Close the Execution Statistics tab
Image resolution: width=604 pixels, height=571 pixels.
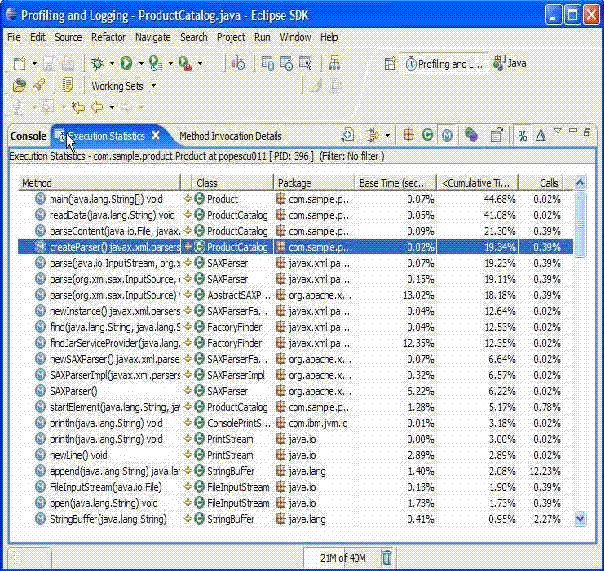tap(155, 136)
